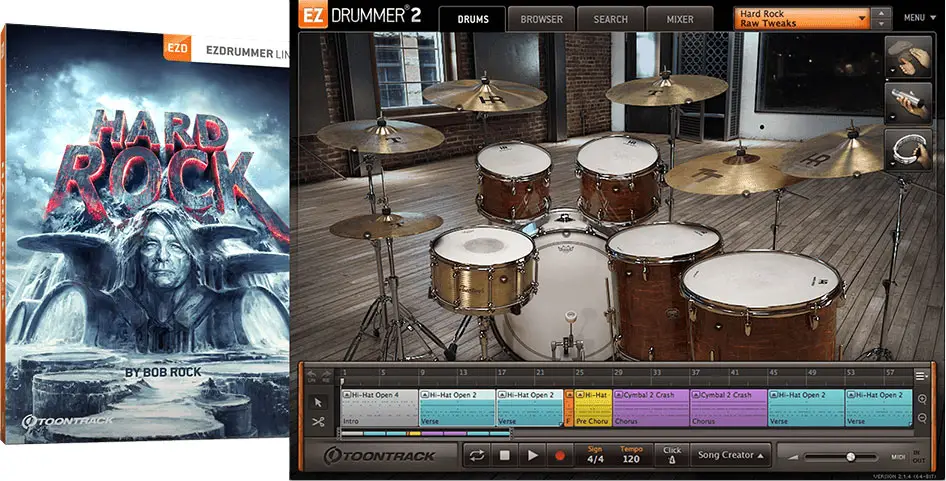Hit the top center crash cymbal
Image resolution: width=946 pixels, height=481 pixels.
(x=484, y=95)
